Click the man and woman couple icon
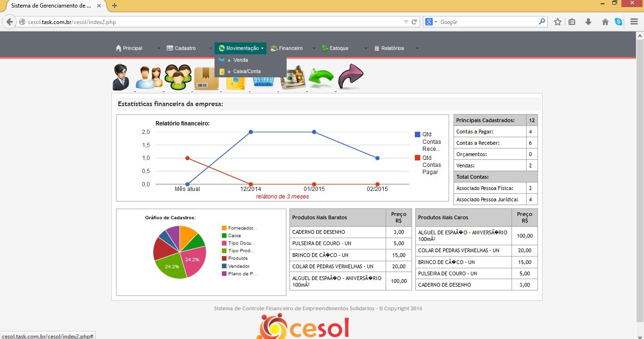 149,77
